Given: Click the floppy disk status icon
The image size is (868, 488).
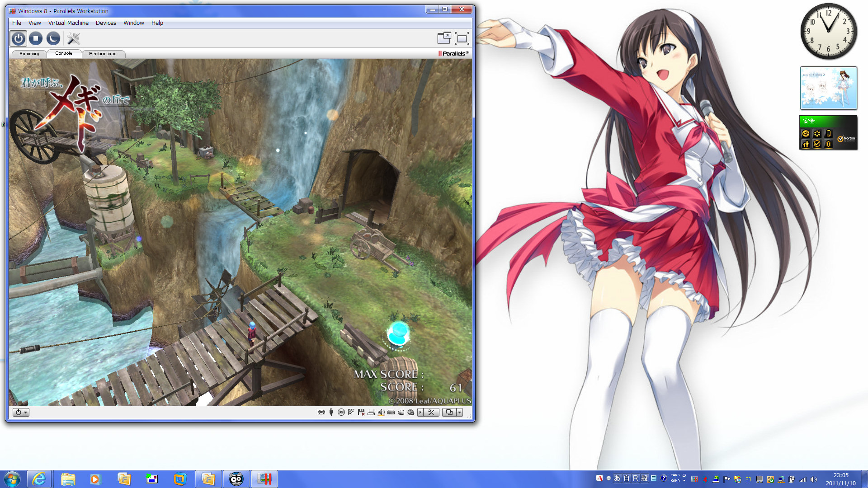Looking at the screenshot, I should click(x=361, y=412).
